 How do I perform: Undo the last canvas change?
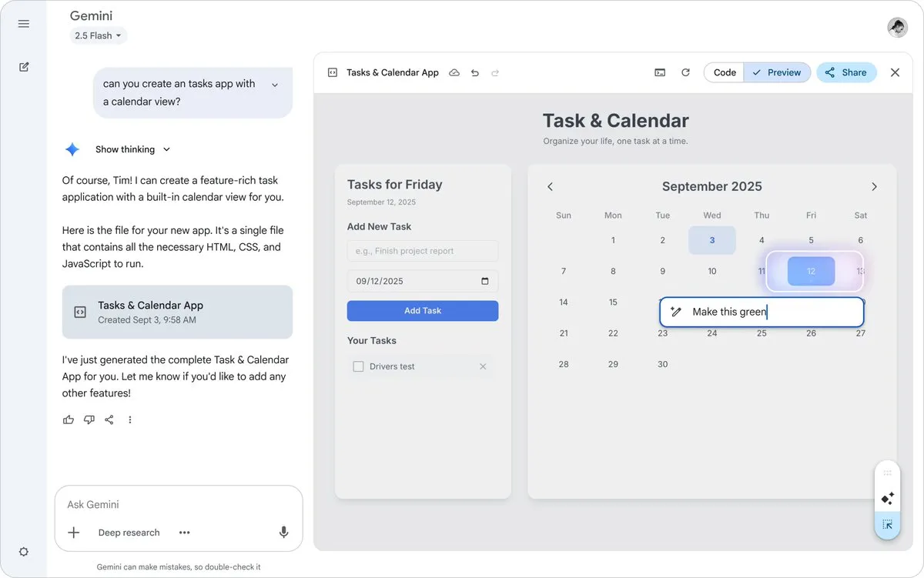coord(475,72)
